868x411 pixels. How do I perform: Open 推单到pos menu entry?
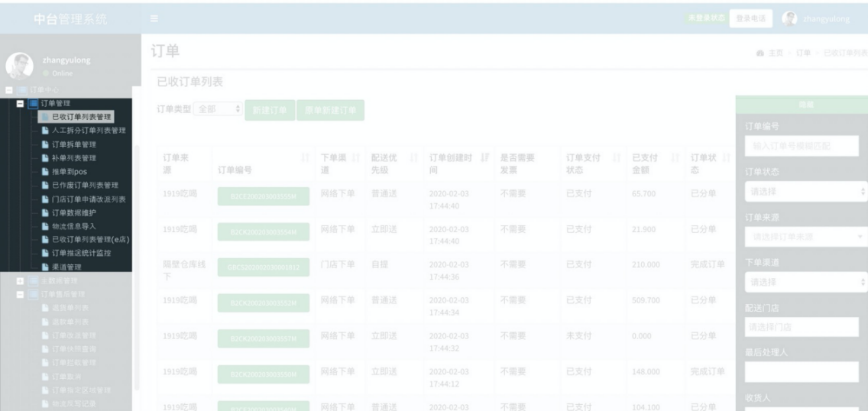[x=70, y=171]
